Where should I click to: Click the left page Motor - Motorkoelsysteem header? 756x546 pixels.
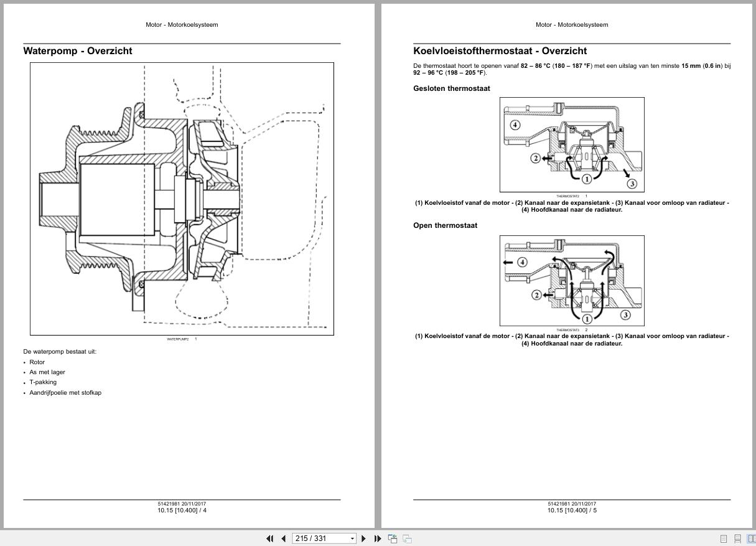coord(182,25)
